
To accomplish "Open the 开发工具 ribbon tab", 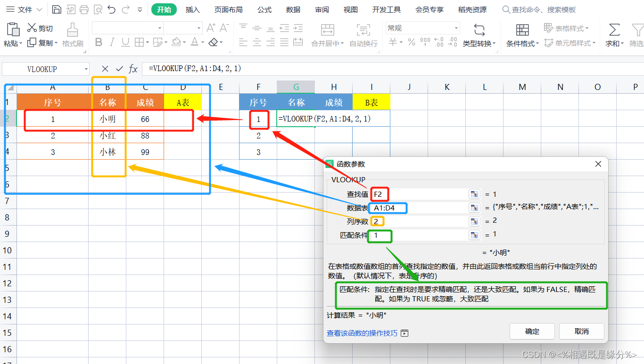I will (x=386, y=9).
